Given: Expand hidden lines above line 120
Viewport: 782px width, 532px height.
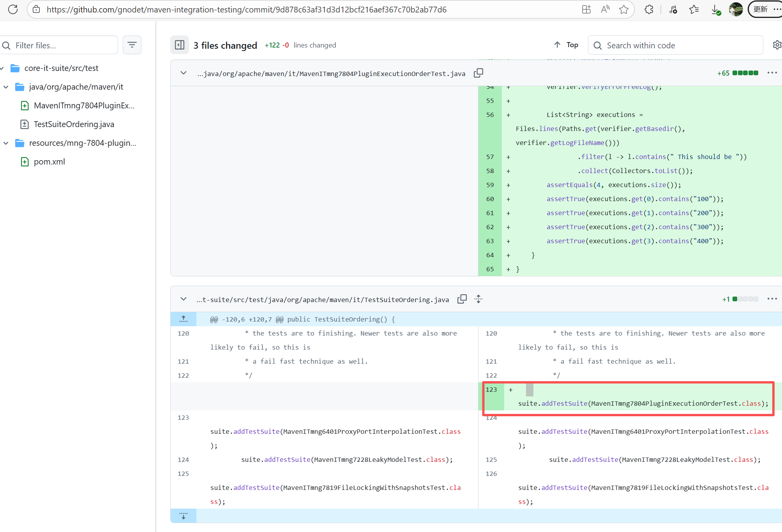Looking at the screenshot, I should [x=184, y=319].
